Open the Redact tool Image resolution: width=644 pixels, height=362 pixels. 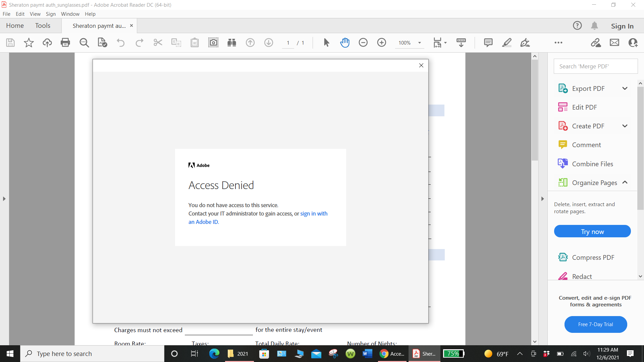582,276
